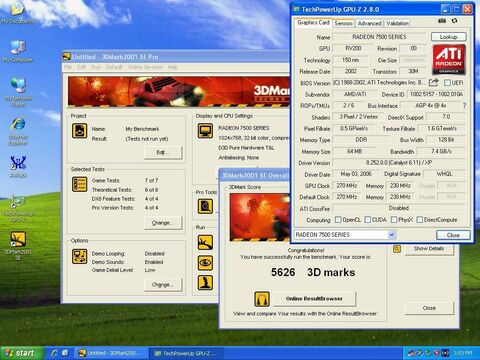Click Change button under Options
This screenshot has width=480, height=360.
pyautogui.click(x=163, y=285)
